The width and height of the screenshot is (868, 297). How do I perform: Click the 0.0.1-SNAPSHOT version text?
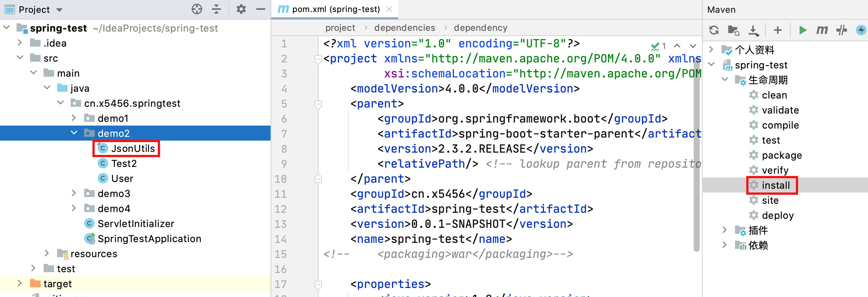coord(458,224)
